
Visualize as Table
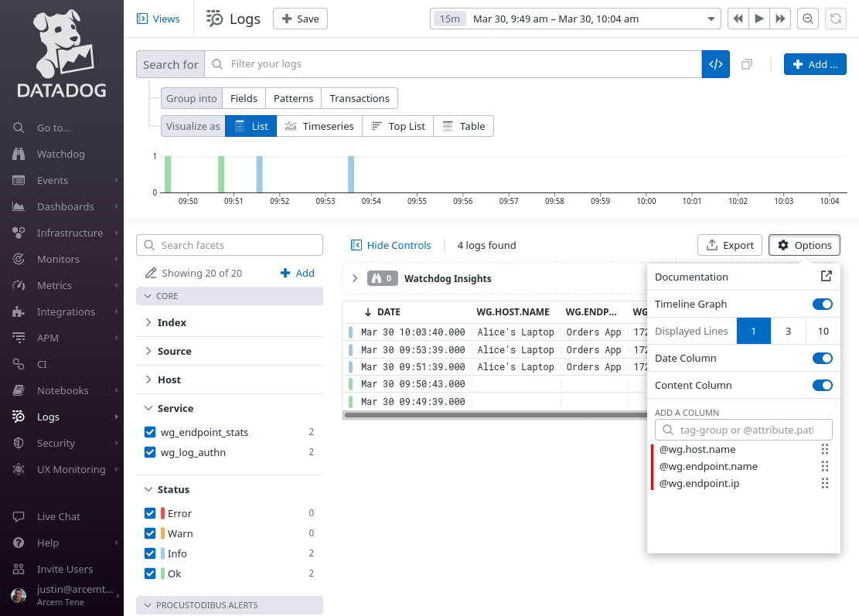click(463, 126)
